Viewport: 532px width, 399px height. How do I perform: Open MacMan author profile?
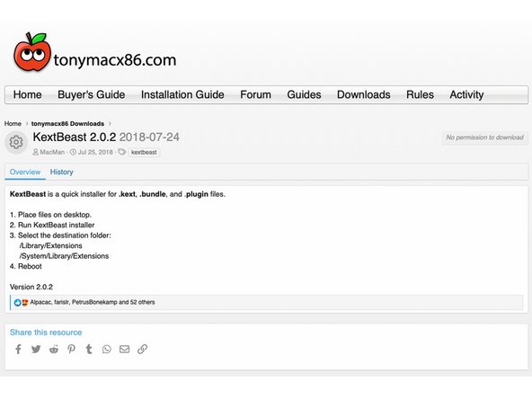point(52,152)
